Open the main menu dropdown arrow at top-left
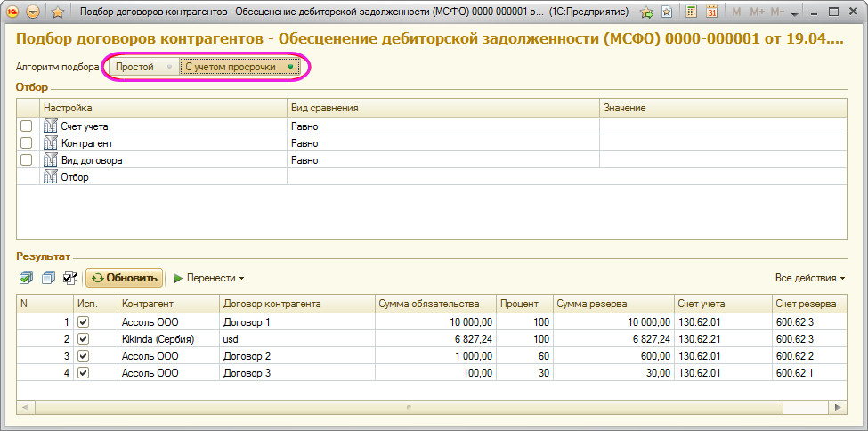This screenshot has height=431, width=868. pyautogui.click(x=33, y=12)
